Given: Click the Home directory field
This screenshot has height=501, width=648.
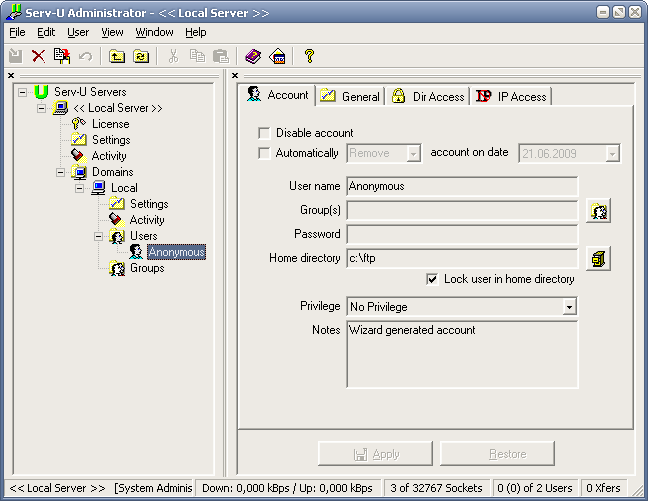Looking at the screenshot, I should pyautogui.click(x=462, y=258).
